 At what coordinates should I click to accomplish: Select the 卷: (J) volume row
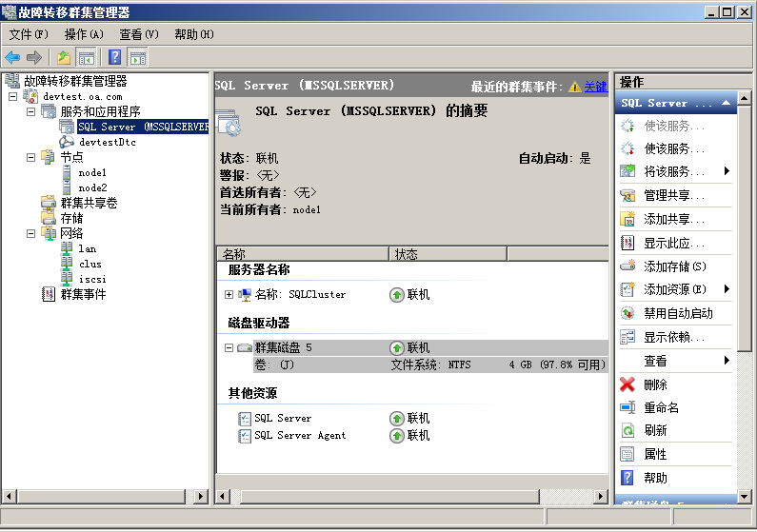429,365
